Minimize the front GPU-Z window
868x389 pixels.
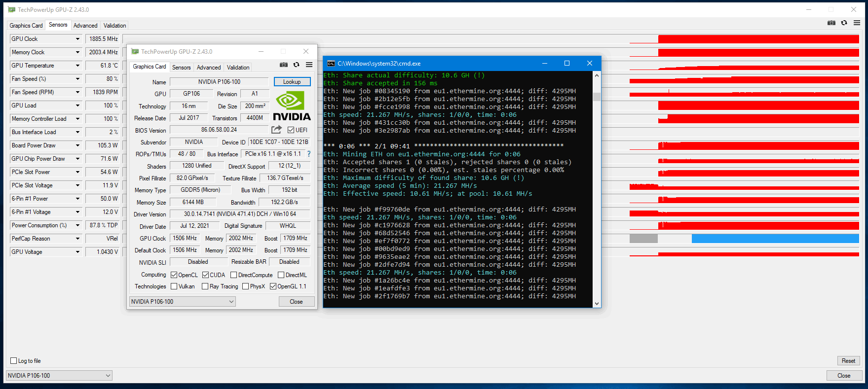261,51
